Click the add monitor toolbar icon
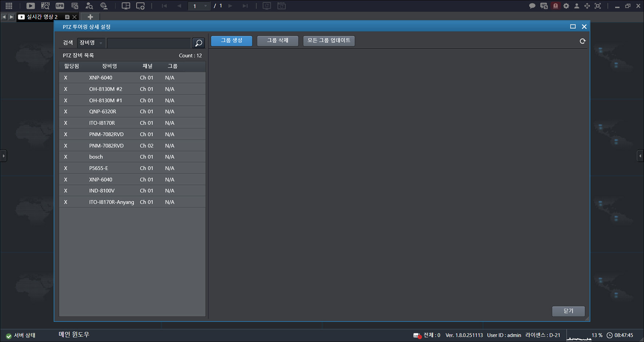This screenshot has height=342, width=644. [x=140, y=6]
